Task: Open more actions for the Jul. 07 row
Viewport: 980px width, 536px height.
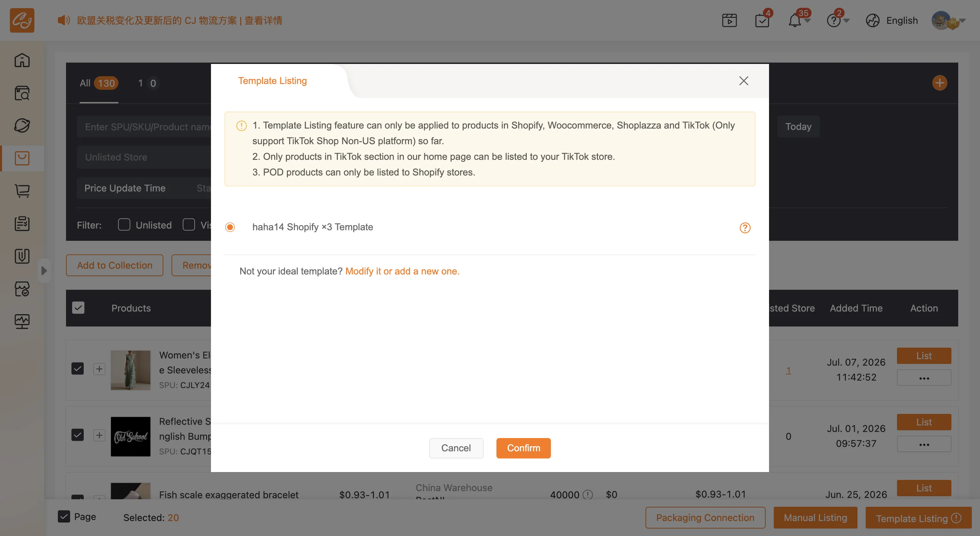Action: click(924, 378)
